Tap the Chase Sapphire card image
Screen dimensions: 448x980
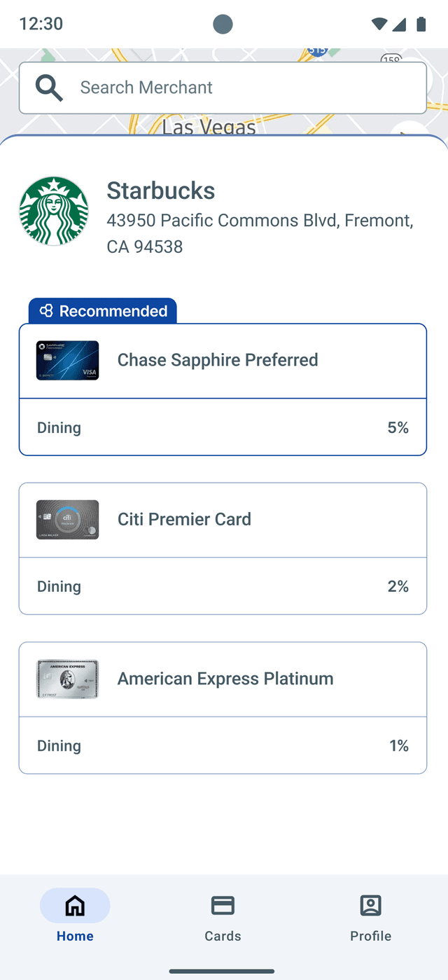[x=67, y=360]
